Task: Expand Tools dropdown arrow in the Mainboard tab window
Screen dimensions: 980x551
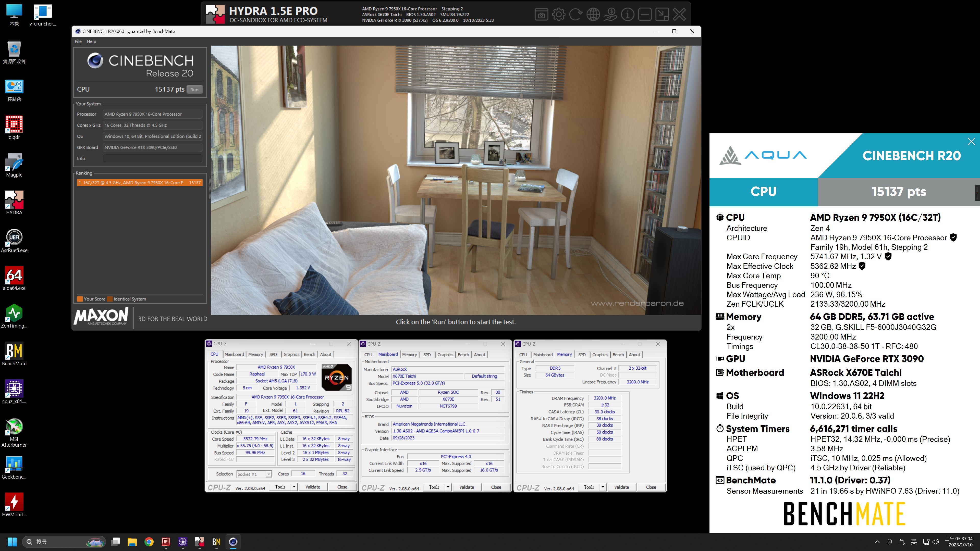Action: (448, 487)
